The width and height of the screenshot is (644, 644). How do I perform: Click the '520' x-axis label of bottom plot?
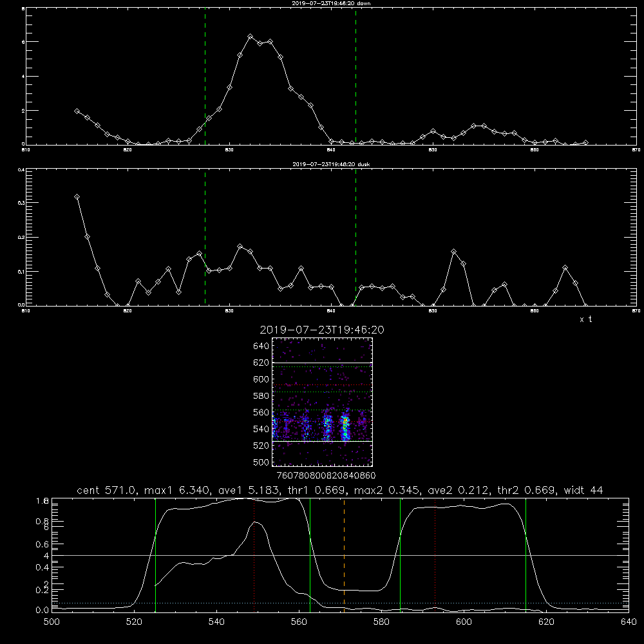[134, 622]
